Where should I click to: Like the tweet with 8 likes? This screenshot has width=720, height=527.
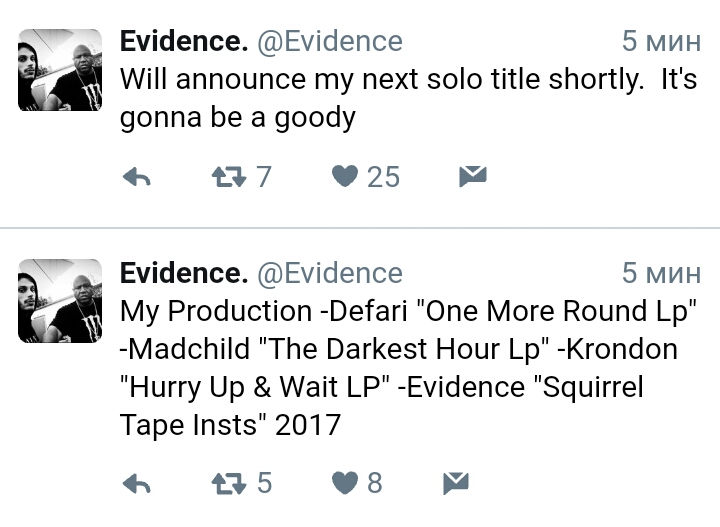pos(345,483)
